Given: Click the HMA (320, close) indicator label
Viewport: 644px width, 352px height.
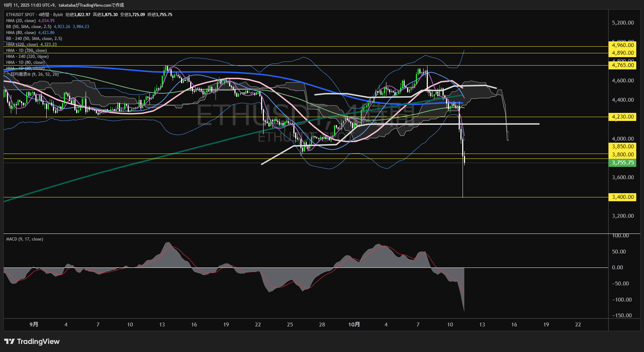Looking at the screenshot, I should (x=22, y=45).
